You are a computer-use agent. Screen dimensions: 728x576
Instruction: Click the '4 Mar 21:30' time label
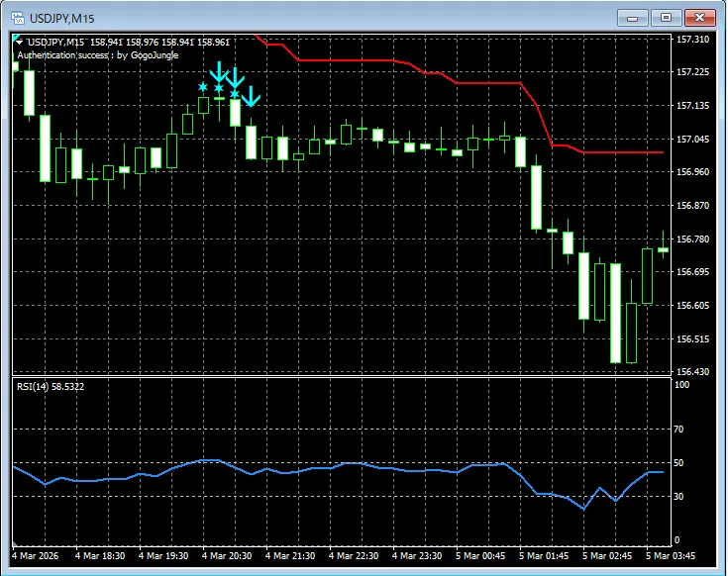coord(290,555)
